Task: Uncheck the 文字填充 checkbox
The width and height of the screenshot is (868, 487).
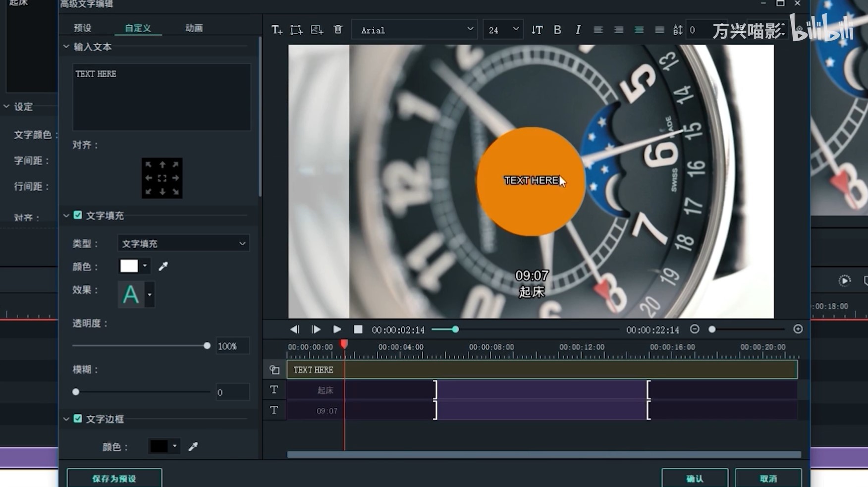Action: coord(78,215)
